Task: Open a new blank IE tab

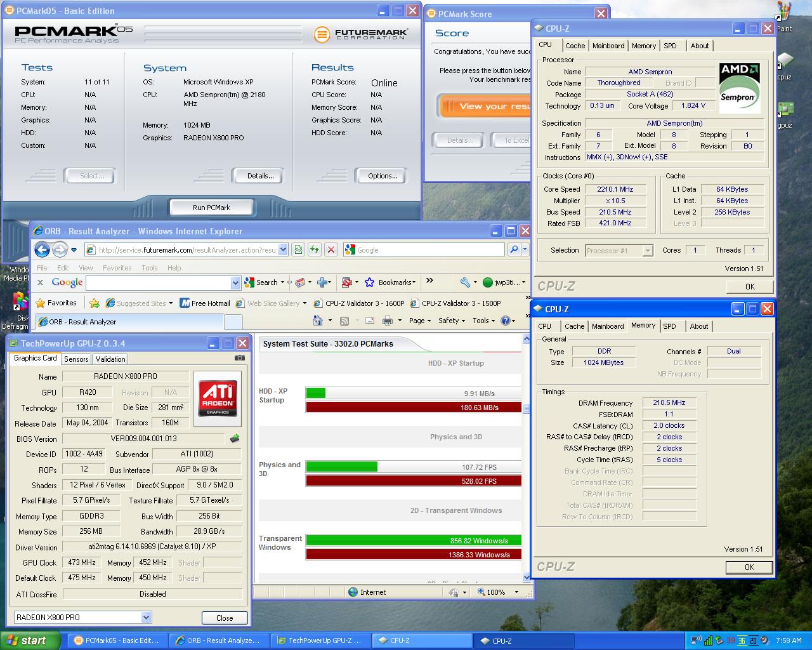Action: tap(233, 322)
